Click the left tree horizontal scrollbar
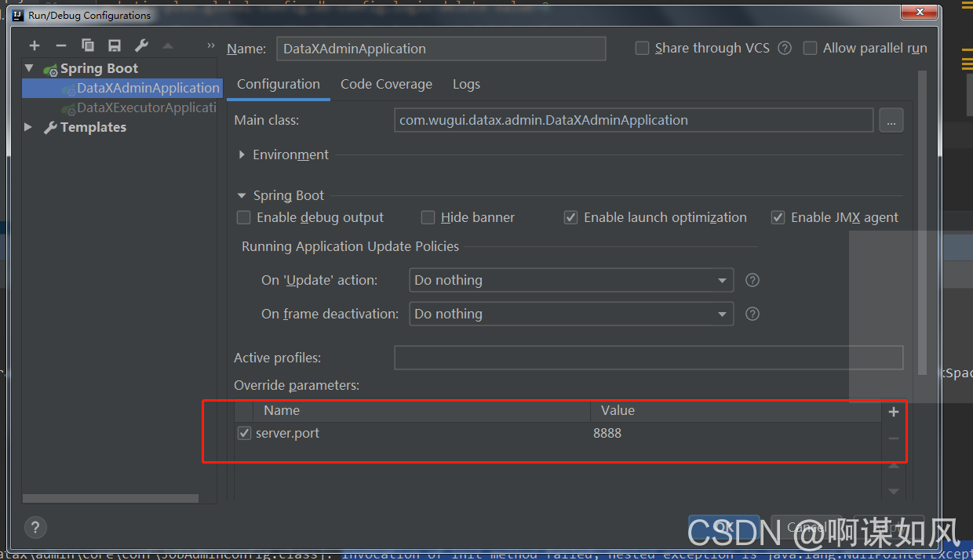Viewport: 973px width, 560px height. tap(111, 498)
